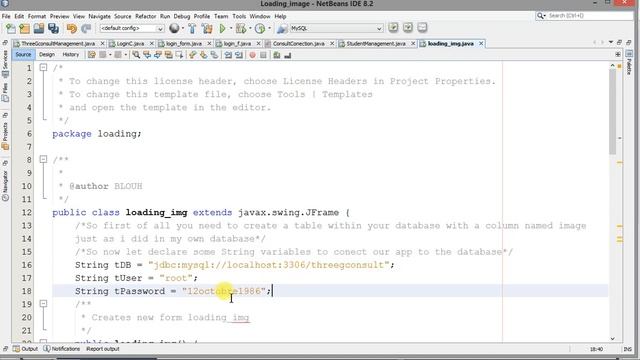The width and height of the screenshot is (640, 360).
Task: Open the Refactor menu
Action: point(145,16)
